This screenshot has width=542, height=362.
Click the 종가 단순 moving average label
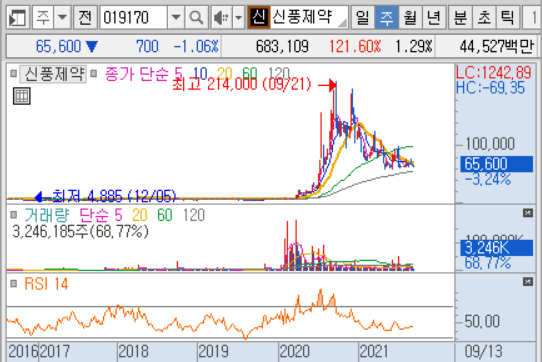pos(137,74)
